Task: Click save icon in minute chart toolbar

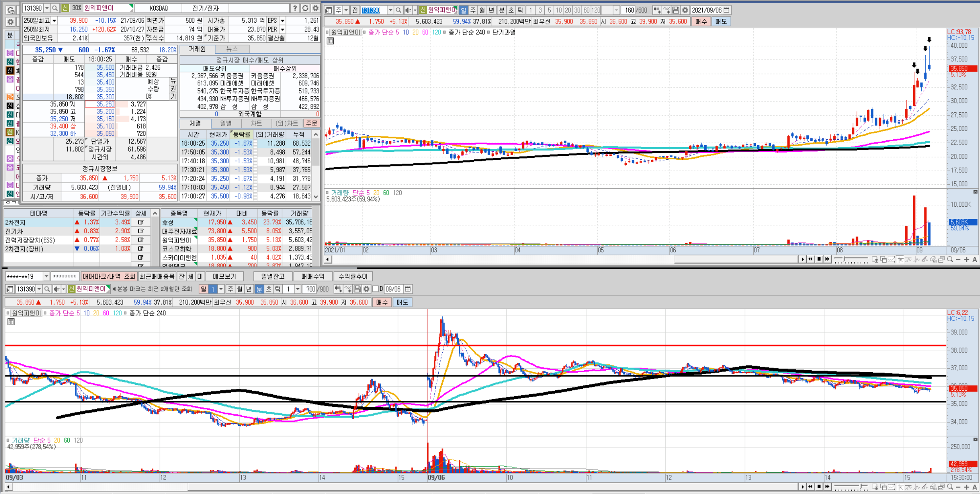Action: pos(357,289)
